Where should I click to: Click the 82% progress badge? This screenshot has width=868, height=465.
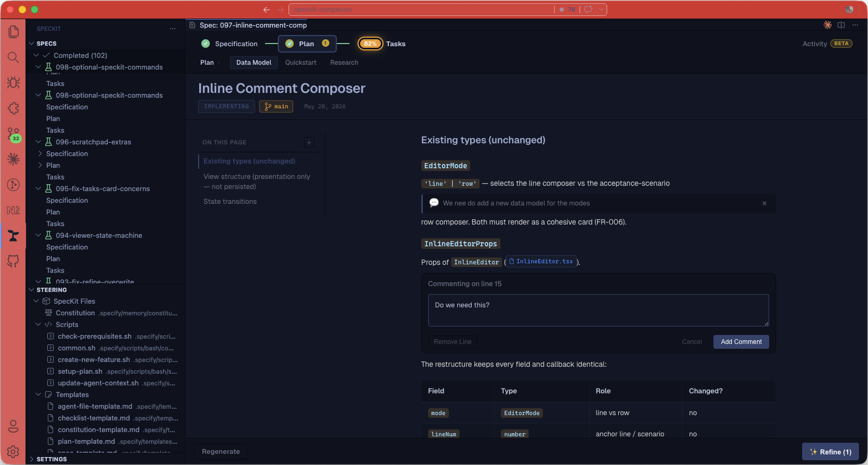coord(370,44)
